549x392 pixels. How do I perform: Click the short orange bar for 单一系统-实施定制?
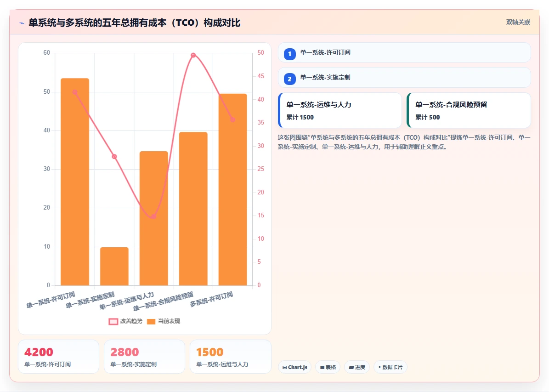(x=114, y=266)
